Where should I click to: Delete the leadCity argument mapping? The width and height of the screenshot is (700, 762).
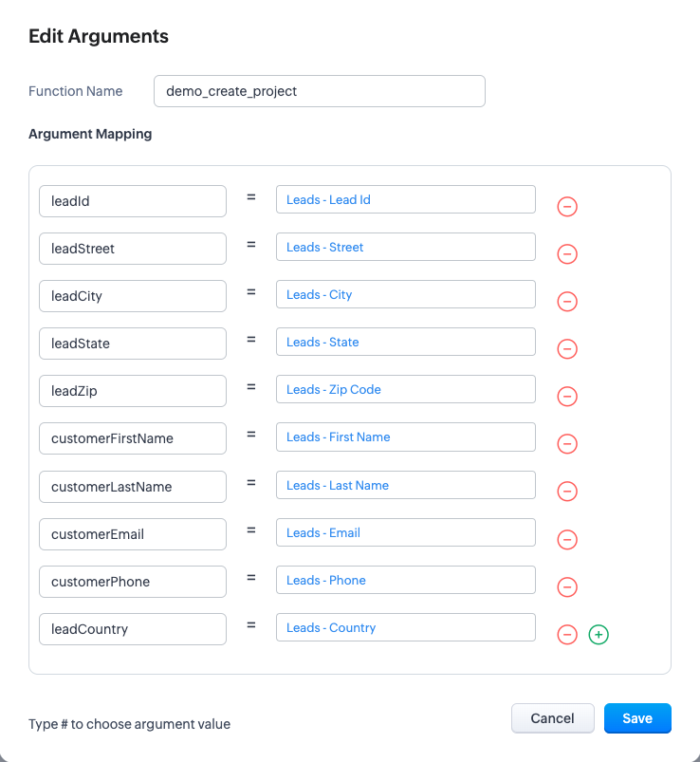click(567, 302)
